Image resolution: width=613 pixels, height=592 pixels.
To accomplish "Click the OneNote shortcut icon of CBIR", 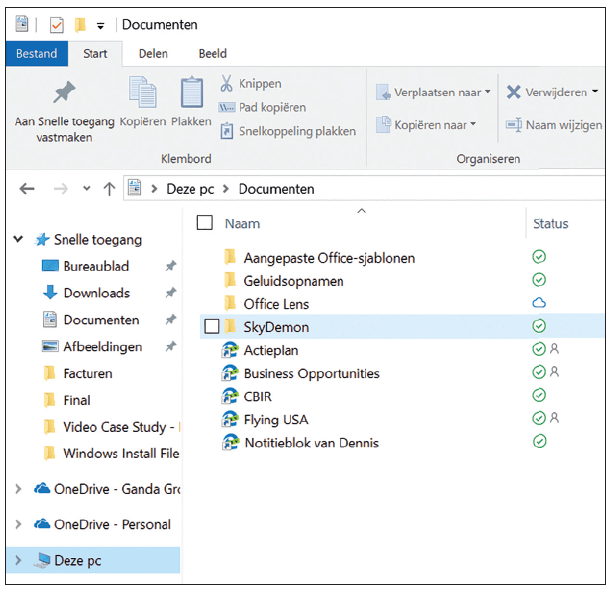I will 230,396.
